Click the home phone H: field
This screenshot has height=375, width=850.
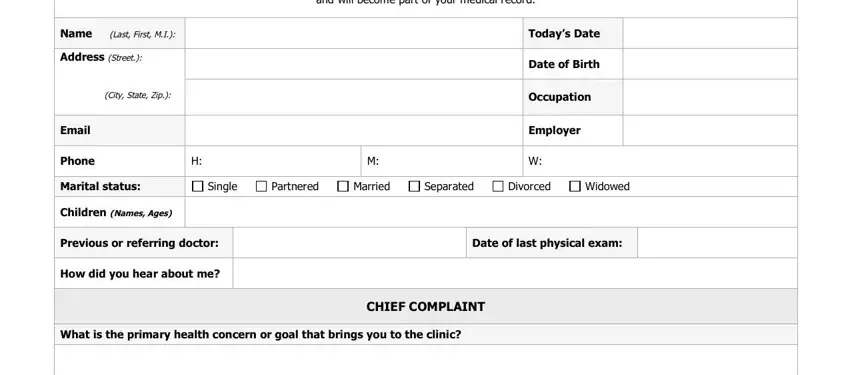coord(273,161)
